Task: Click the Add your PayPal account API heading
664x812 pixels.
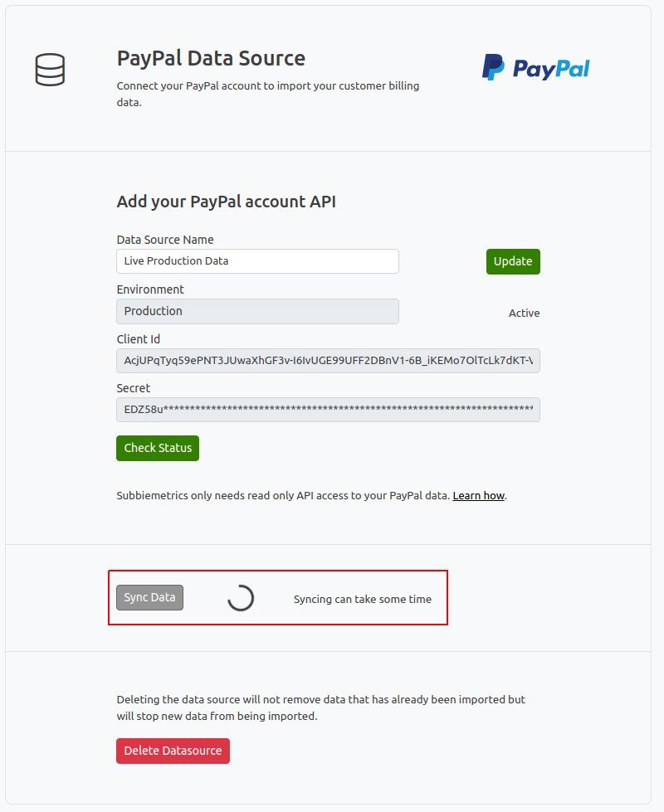Action: point(227,202)
